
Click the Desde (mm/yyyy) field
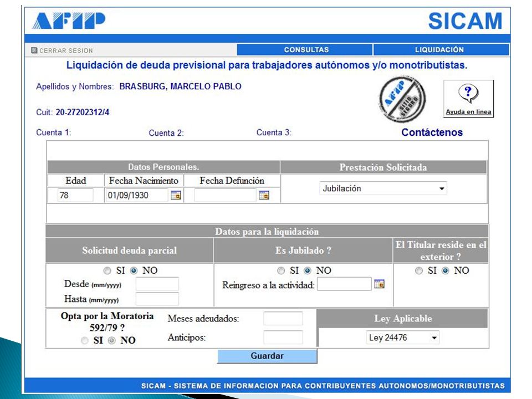(x=157, y=284)
